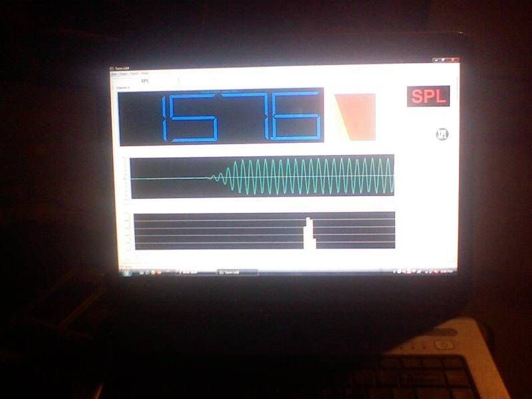The width and height of the screenshot is (532, 399).
Task: Click the Channel A label
Action: point(123,87)
